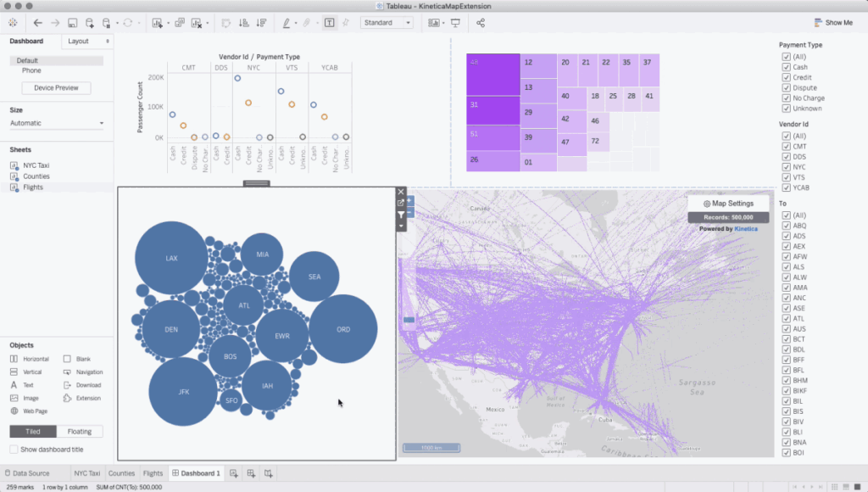Image resolution: width=868 pixels, height=492 pixels.
Task: Click the share workbook icon
Action: [x=481, y=23]
